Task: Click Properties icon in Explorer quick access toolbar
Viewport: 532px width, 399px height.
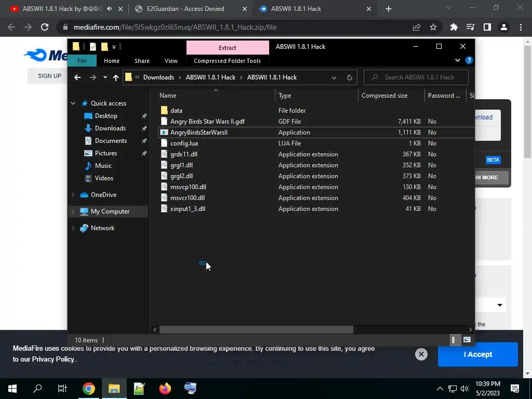Action: 92,46
